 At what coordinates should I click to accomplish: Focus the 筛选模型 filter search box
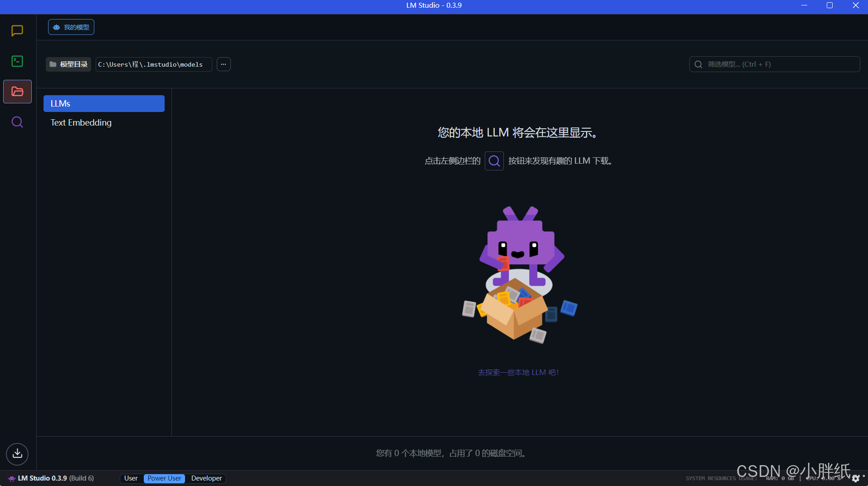(x=775, y=64)
